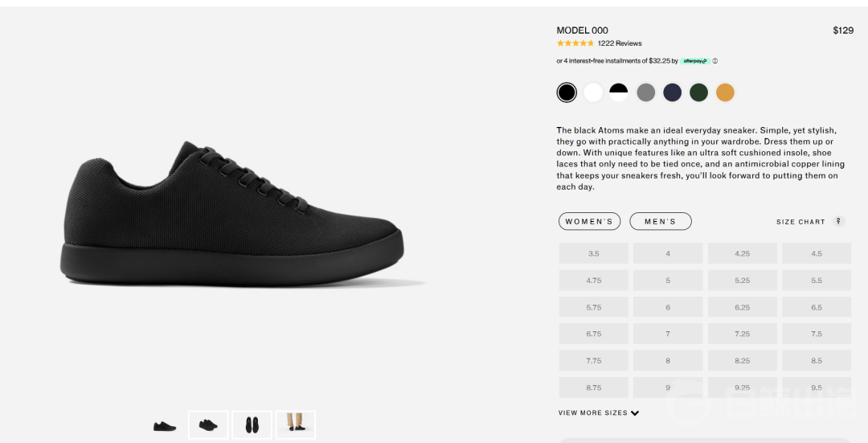
Task: View the pair-from-above shoe thumbnail
Action: (252, 425)
